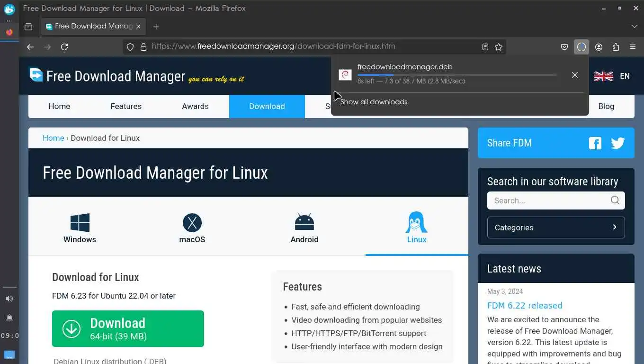Click the 'May 3, 2024' news date
This screenshot has height=364, width=644.
point(505,291)
